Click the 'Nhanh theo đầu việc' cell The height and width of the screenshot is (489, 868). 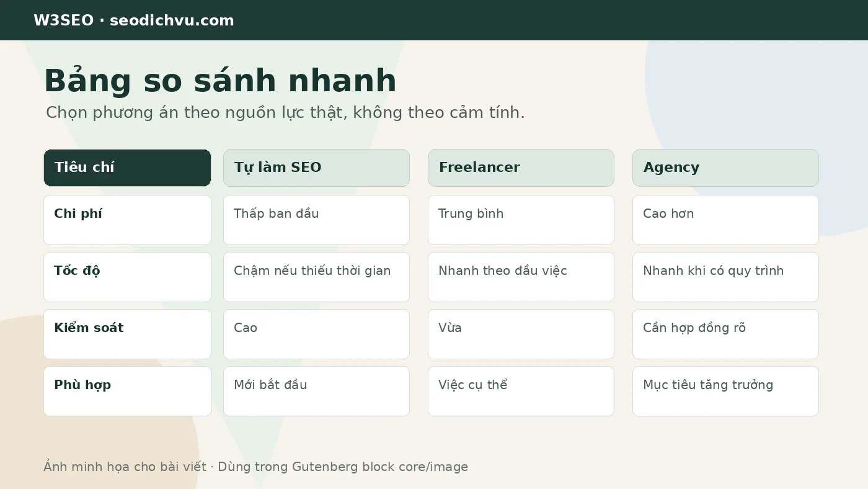pos(521,277)
